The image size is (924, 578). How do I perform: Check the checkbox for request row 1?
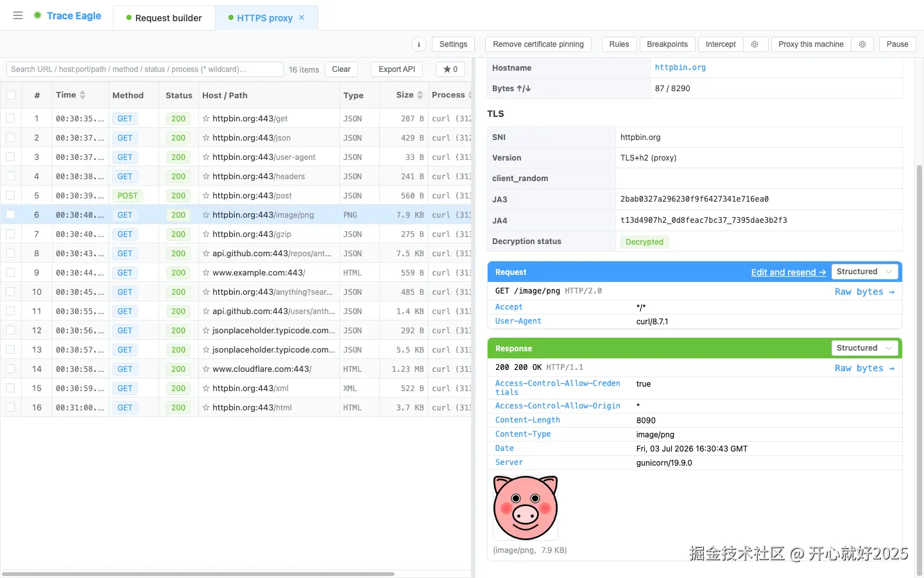point(11,119)
